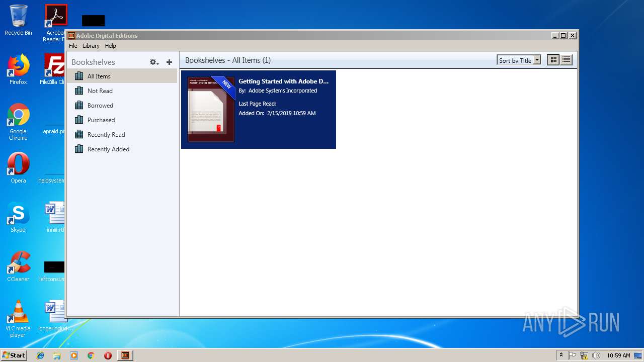
Task: Open Skype desktop shortcut
Action: pos(18,217)
